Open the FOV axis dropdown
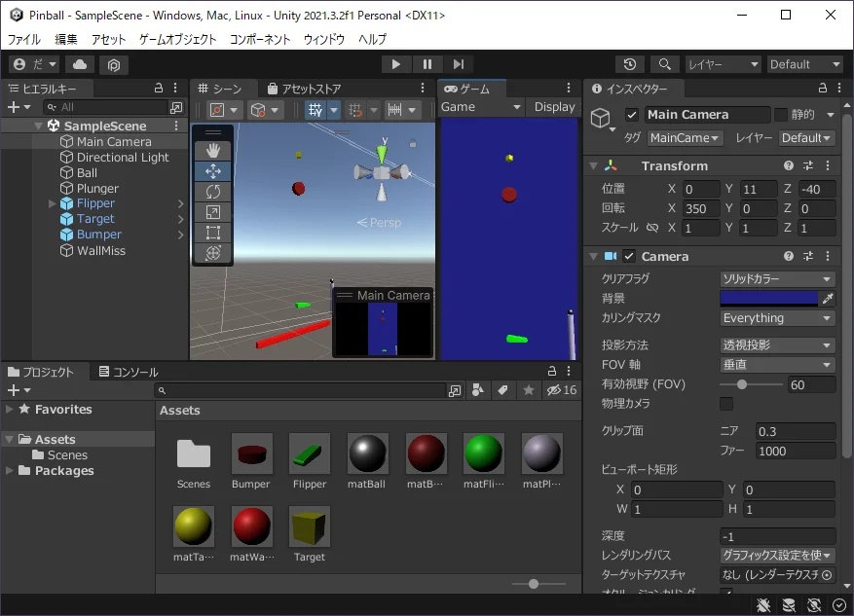 [x=777, y=365]
